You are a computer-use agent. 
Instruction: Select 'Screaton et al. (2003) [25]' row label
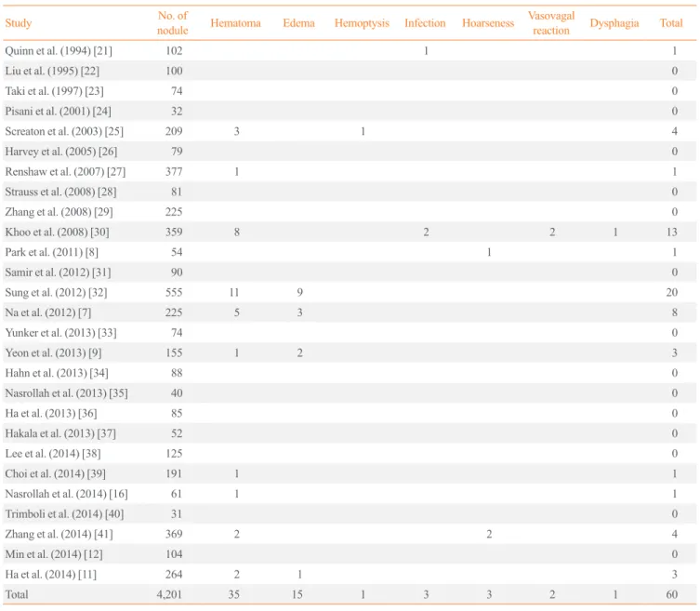64,131
